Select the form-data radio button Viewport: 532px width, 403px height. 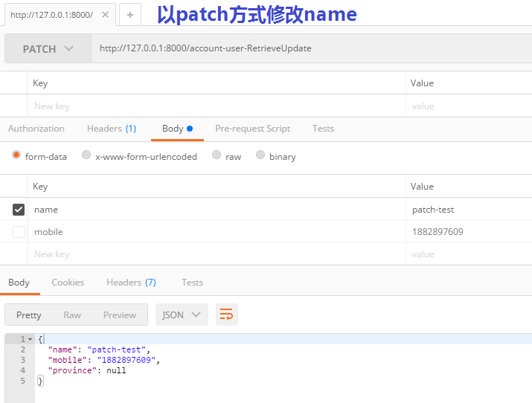pyautogui.click(x=16, y=155)
